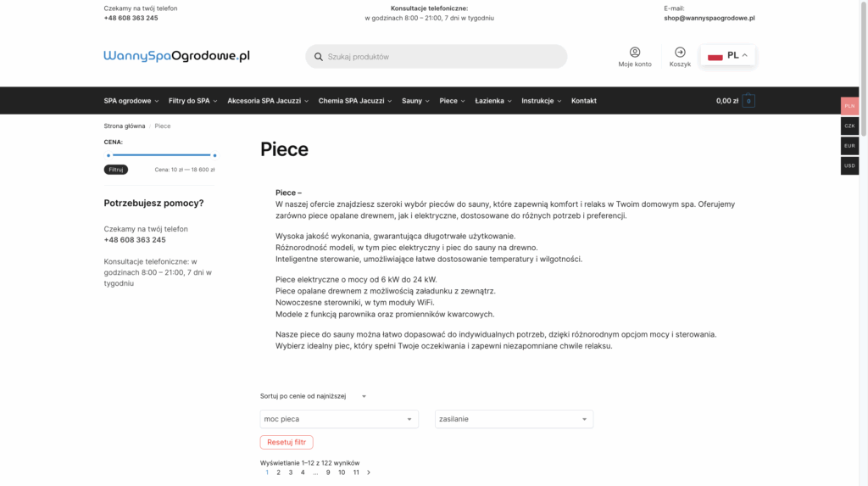Click the search magnifier icon
This screenshot has height=486, width=868.
pos(319,57)
